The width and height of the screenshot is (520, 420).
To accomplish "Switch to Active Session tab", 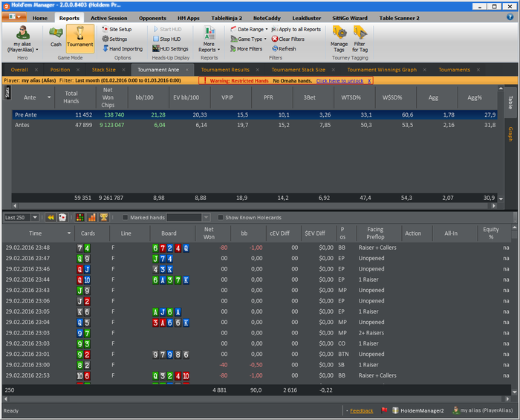I will tap(108, 19).
